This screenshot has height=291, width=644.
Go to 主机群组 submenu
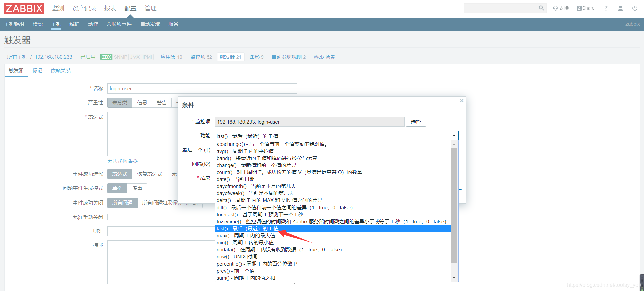pos(14,24)
